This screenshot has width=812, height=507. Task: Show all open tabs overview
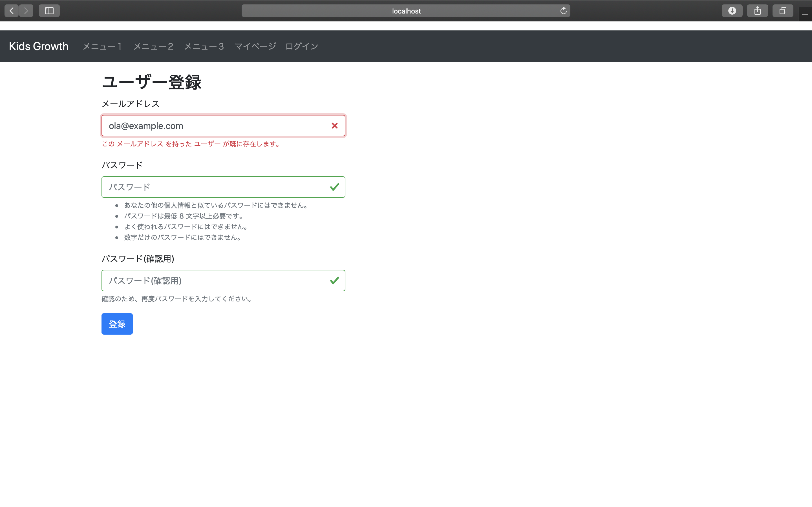click(783, 10)
